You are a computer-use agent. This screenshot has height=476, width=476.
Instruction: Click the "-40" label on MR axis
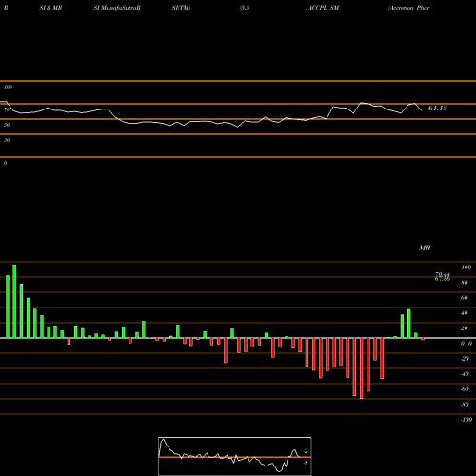click(x=465, y=374)
